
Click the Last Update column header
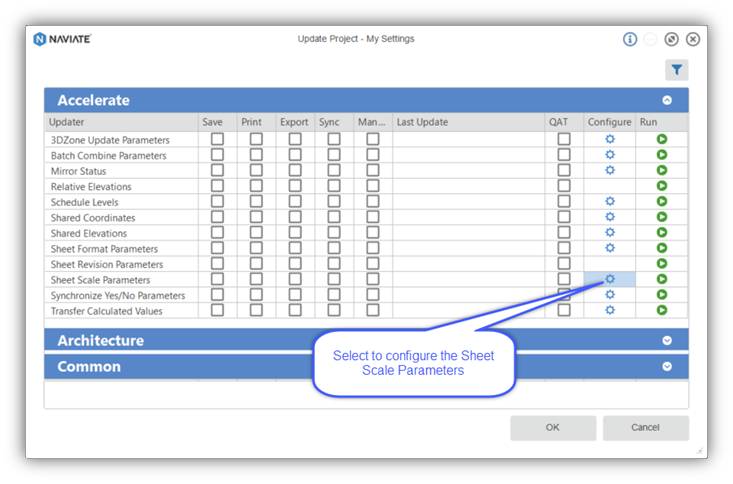pos(468,122)
